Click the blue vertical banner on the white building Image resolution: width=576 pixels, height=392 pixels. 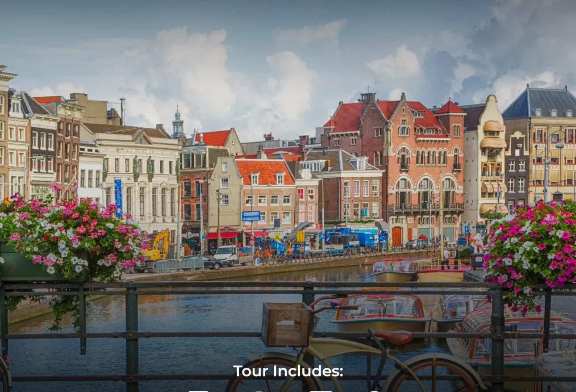(118, 197)
